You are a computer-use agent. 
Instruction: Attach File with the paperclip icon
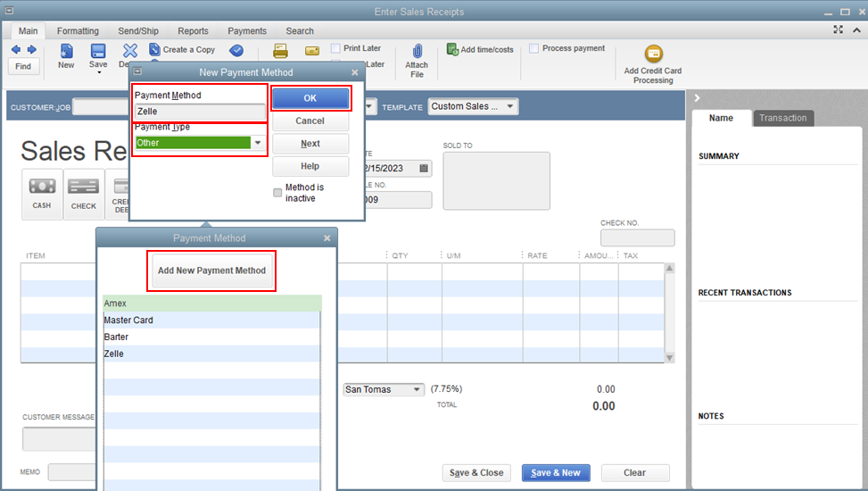[417, 61]
